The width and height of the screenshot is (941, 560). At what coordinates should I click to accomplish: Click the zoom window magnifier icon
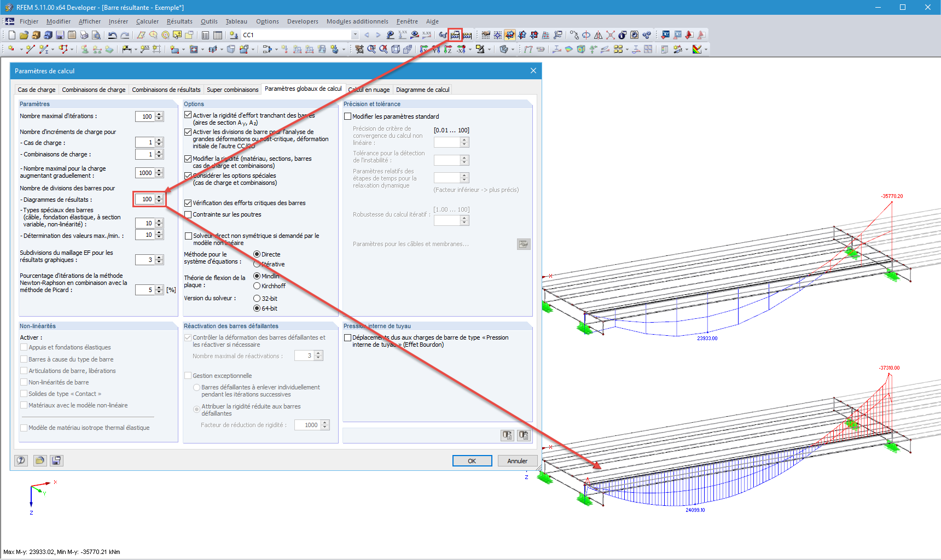pos(371,49)
